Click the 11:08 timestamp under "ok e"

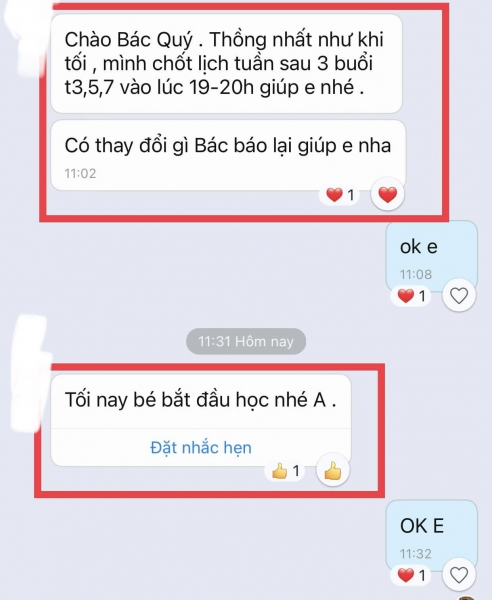(x=415, y=274)
